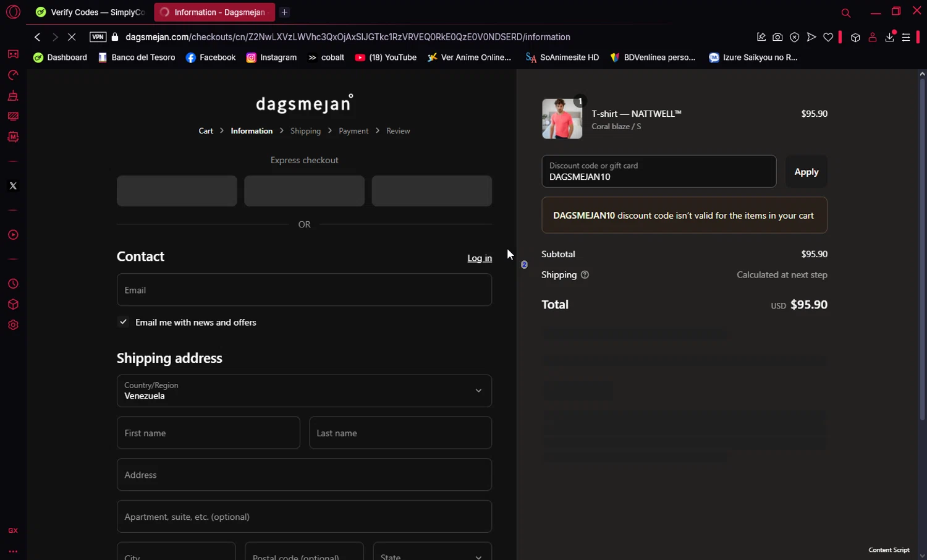Take a snapshot with camera icon
Viewport: 927px width, 560px height.
click(x=777, y=37)
